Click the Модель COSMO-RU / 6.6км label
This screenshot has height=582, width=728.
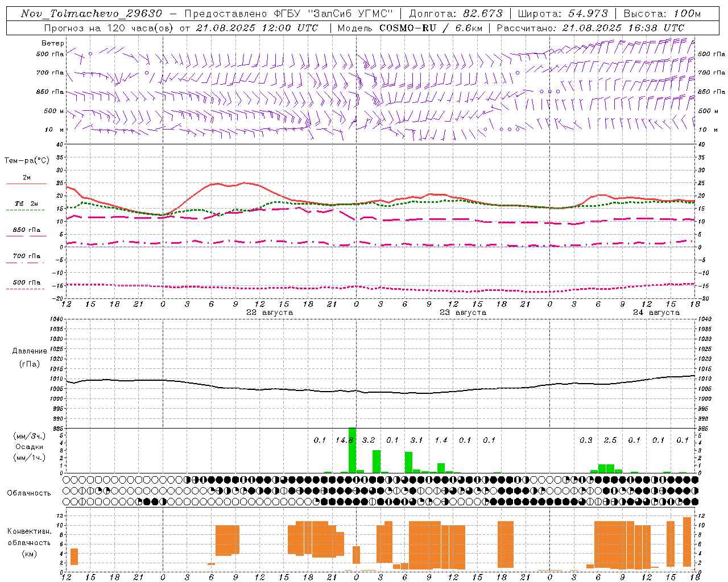coord(409,28)
